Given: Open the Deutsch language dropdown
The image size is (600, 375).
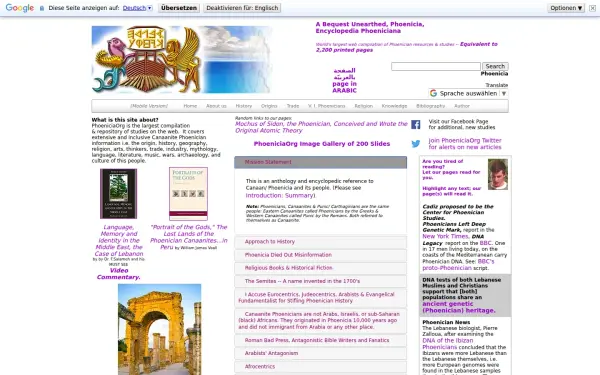Looking at the screenshot, I should [137, 8].
